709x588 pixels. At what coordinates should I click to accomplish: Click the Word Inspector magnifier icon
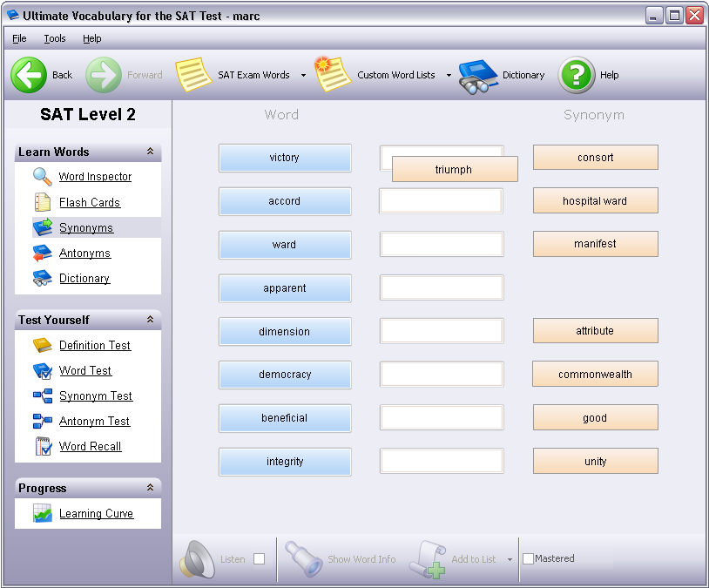43,176
